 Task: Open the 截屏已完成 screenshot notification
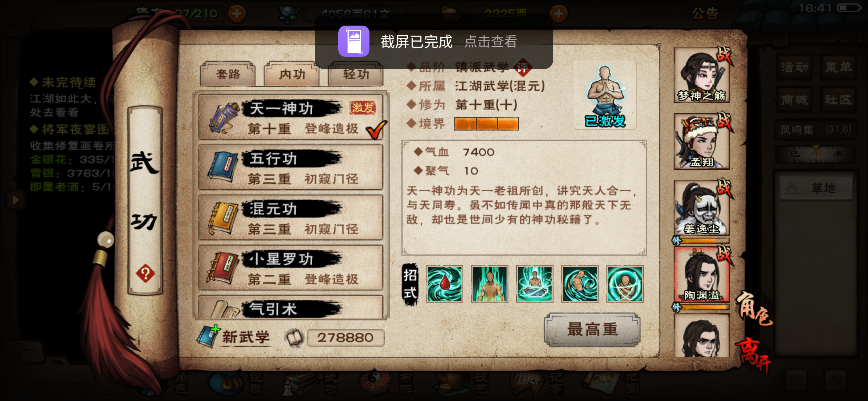coord(434,41)
